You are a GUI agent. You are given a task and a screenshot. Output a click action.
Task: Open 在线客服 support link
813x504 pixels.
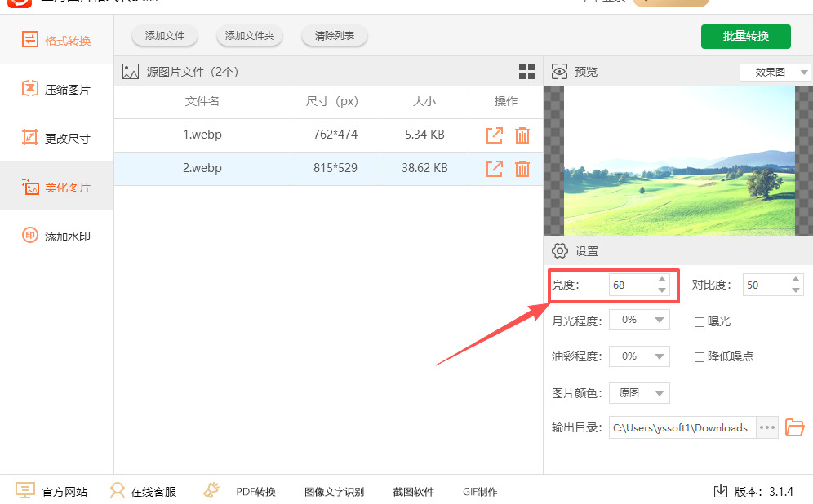tap(153, 492)
